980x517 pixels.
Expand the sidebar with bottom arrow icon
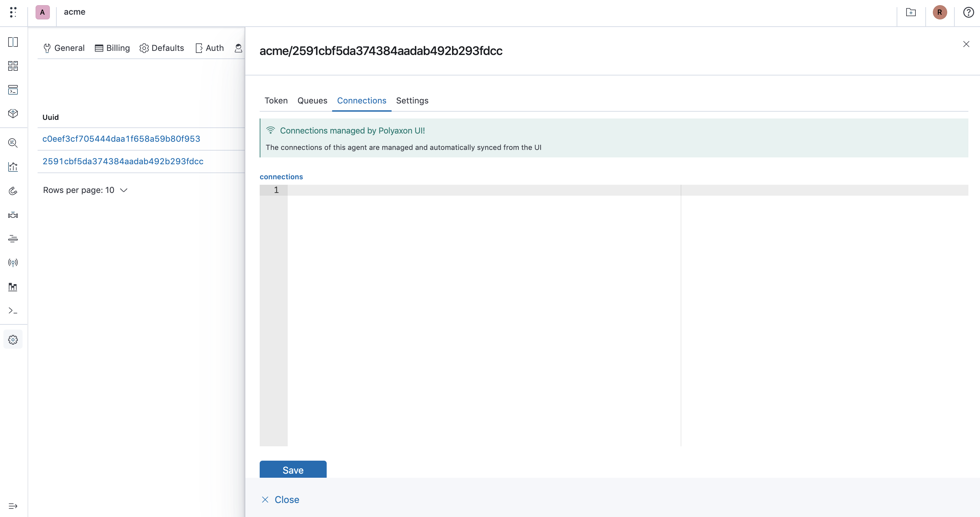click(x=13, y=506)
